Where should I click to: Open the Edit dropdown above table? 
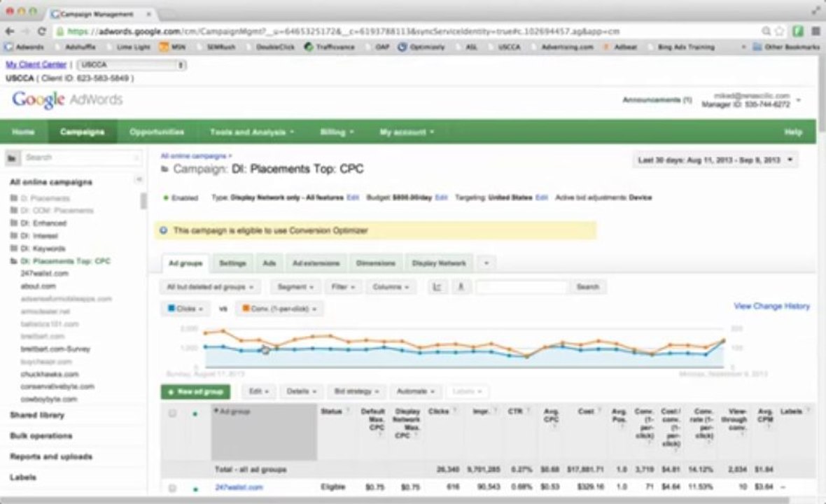click(x=259, y=391)
